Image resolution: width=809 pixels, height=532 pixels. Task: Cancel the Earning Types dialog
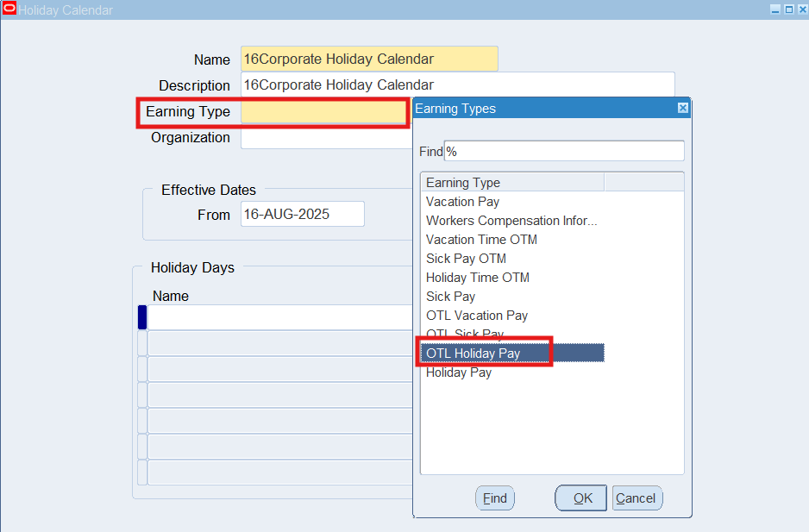(x=637, y=498)
